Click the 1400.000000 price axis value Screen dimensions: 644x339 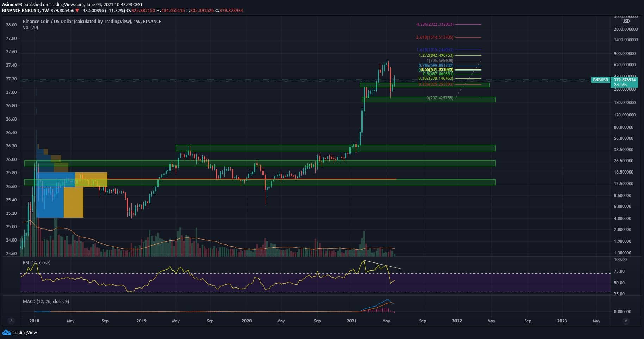tap(626, 40)
